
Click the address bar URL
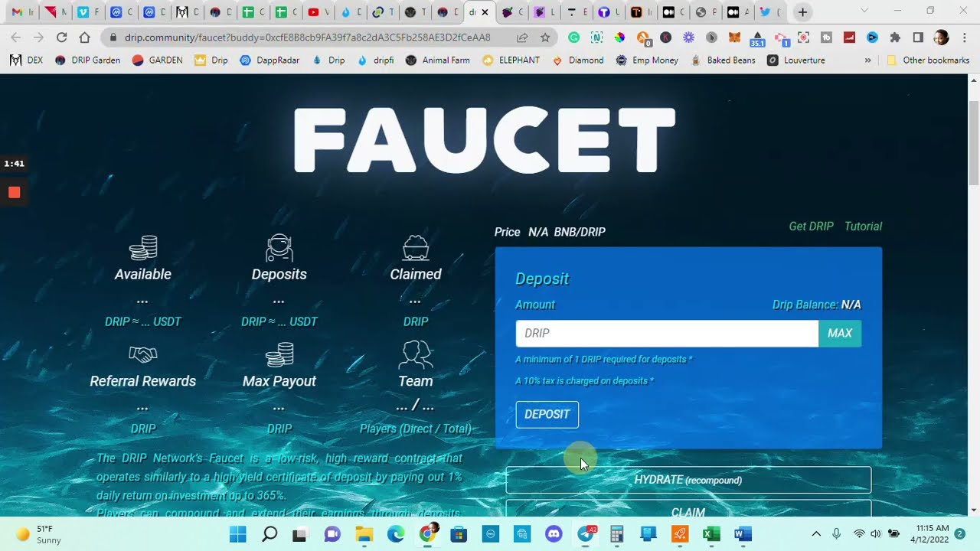[x=308, y=37]
